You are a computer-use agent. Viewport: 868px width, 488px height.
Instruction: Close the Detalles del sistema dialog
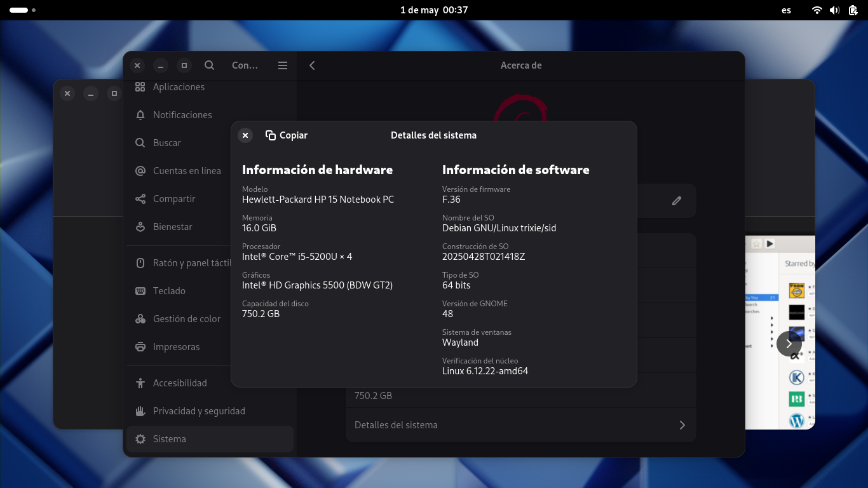(245, 135)
